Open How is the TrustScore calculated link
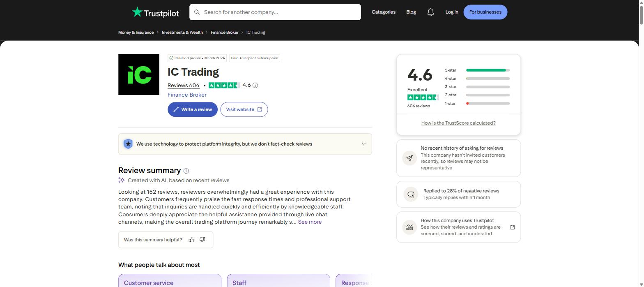The width and height of the screenshot is (644, 287). pyautogui.click(x=458, y=123)
